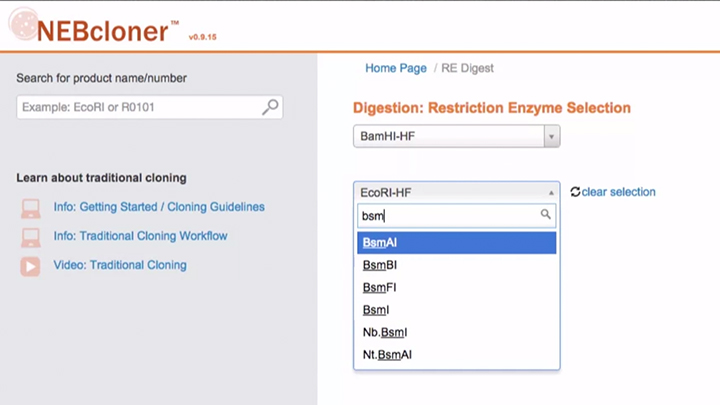Image resolution: width=720 pixels, height=405 pixels.
Task: Click the clear selection refresh icon
Action: click(x=575, y=192)
